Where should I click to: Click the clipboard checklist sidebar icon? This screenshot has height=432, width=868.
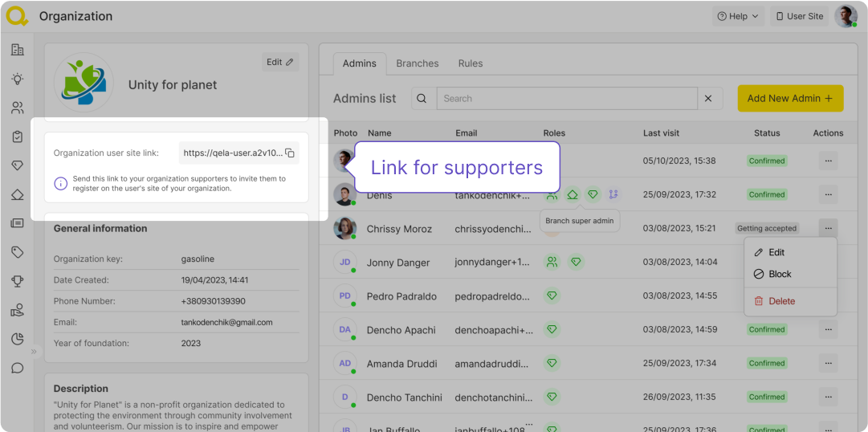(x=17, y=137)
